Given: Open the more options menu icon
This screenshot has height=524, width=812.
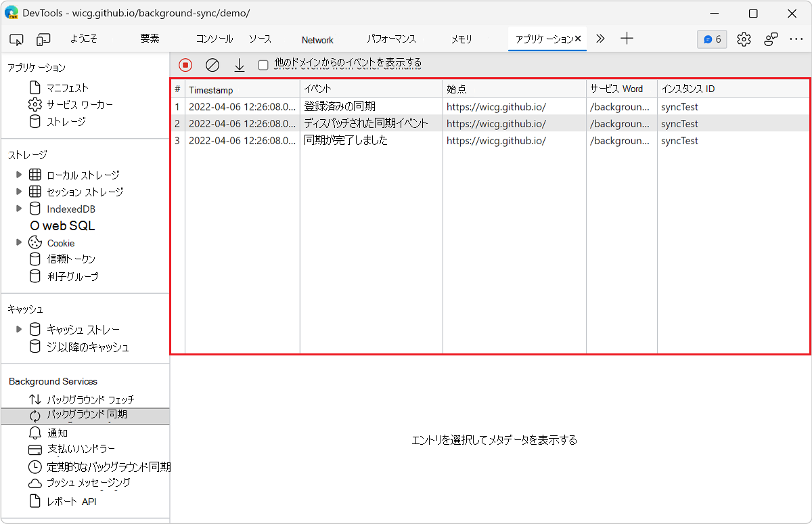Looking at the screenshot, I should [797, 39].
